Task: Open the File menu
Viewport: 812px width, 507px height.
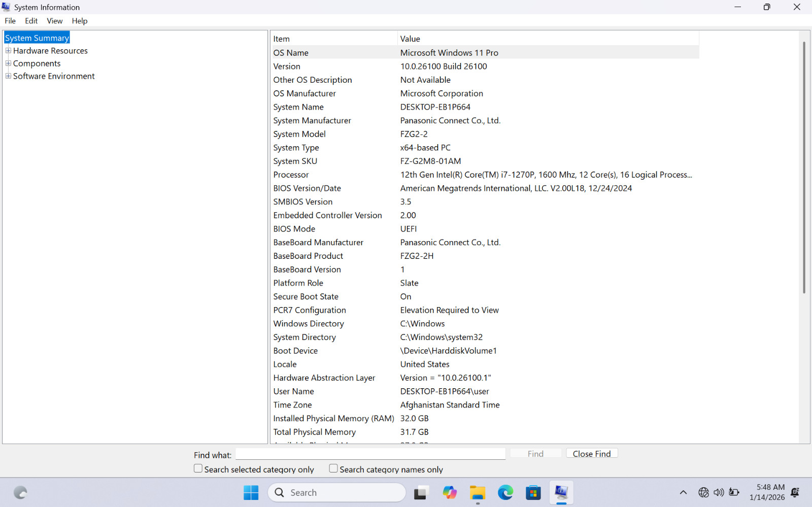Action: (x=10, y=21)
